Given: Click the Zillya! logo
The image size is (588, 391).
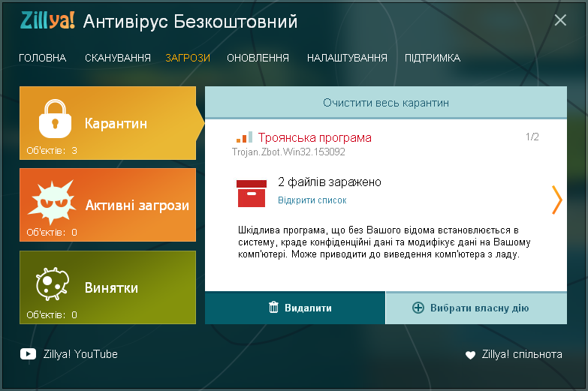Looking at the screenshot, I should tap(47, 20).
